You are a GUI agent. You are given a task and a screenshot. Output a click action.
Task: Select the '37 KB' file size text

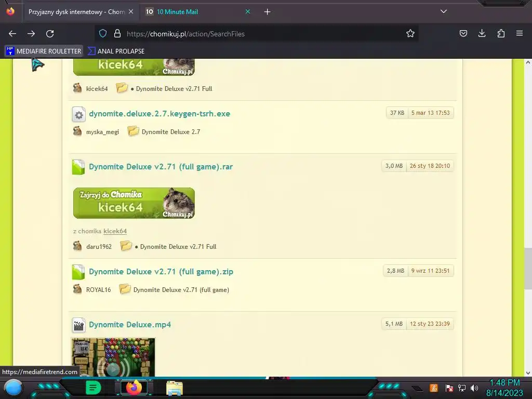(397, 113)
